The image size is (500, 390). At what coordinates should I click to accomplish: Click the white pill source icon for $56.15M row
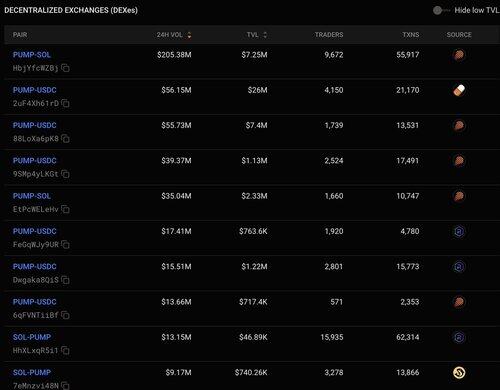pos(459,90)
